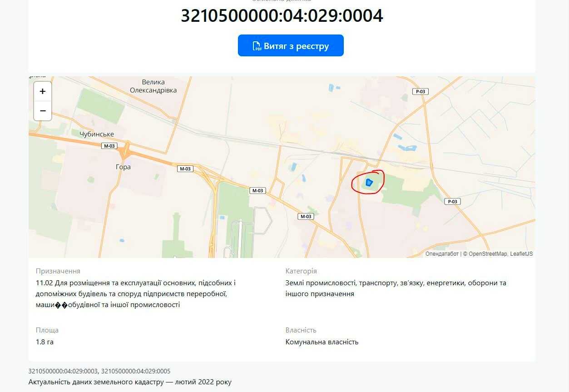
Task: Click the Категорія field label
Action: [301, 271]
